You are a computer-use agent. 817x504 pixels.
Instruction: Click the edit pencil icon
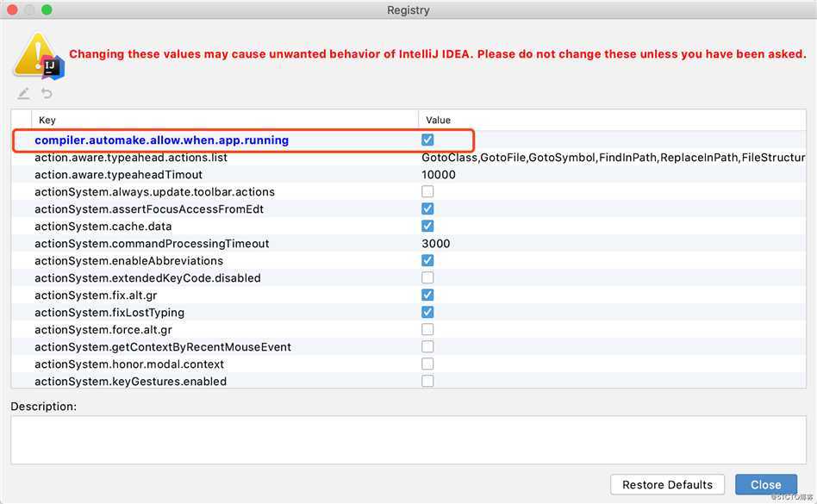23,94
